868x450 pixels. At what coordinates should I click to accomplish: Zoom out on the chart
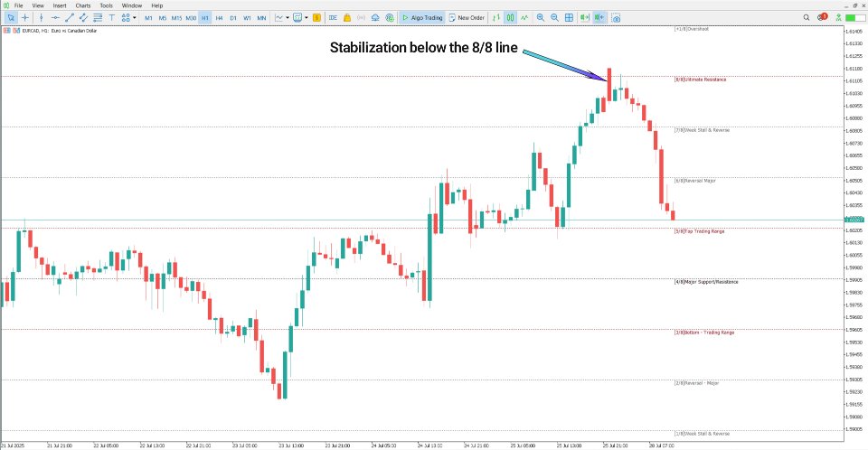(554, 18)
